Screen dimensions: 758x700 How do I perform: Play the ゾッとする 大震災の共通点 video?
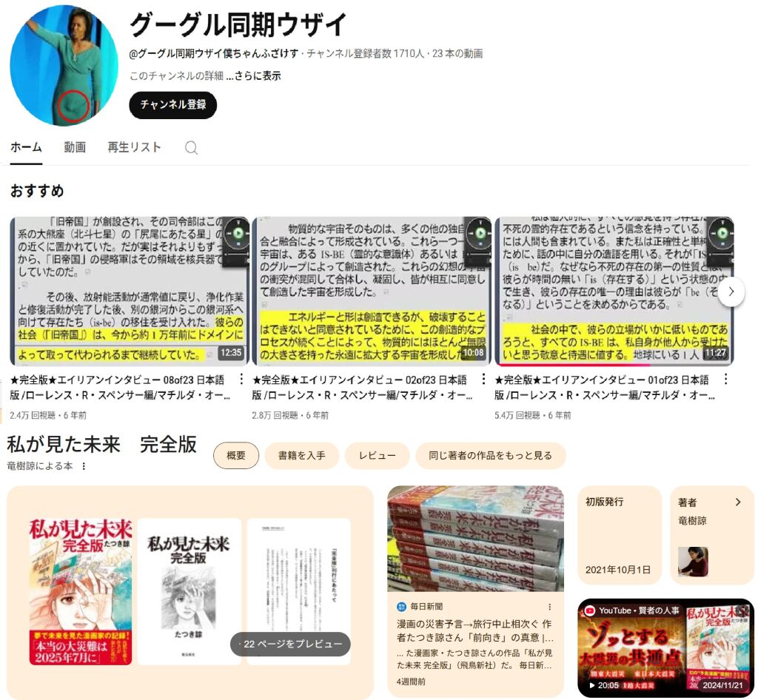point(665,647)
